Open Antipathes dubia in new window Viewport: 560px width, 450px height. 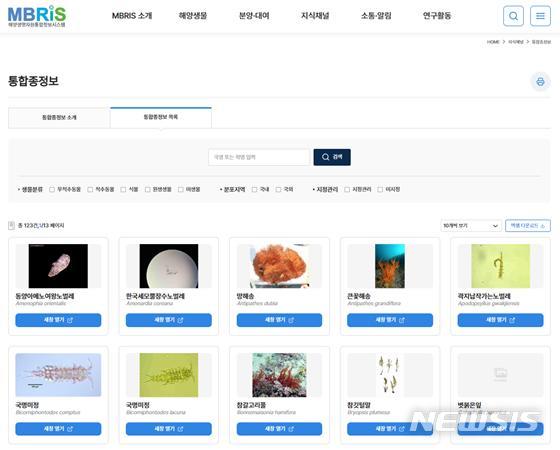[279, 320]
